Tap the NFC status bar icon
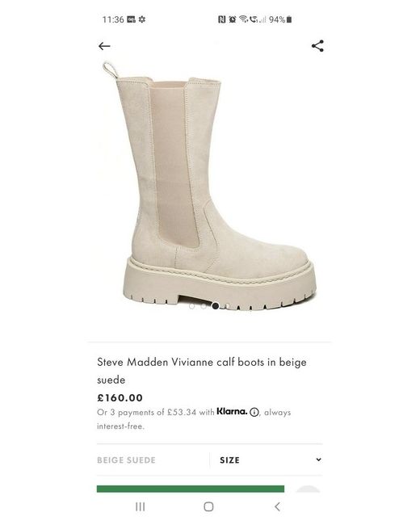Screen dimensions: 420x525 [222, 19]
